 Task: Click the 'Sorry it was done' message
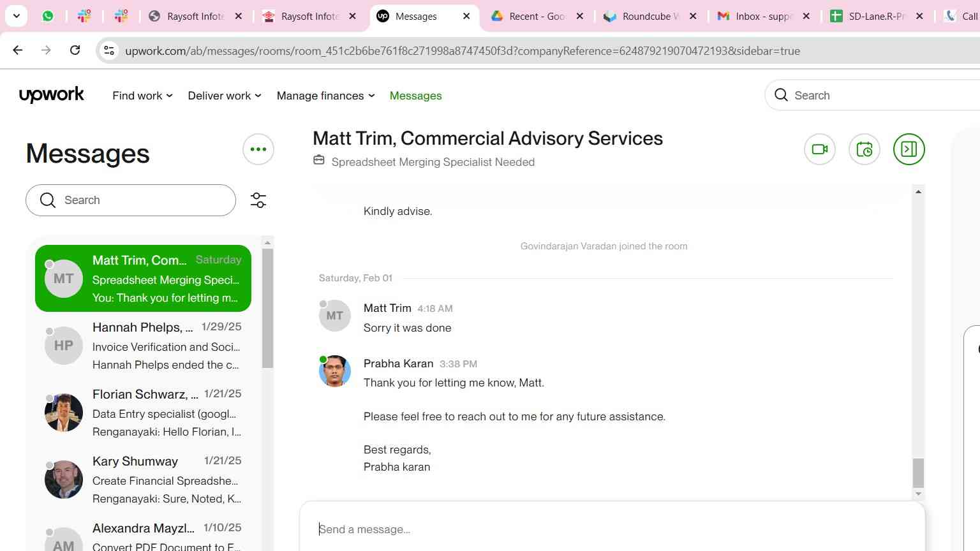[x=407, y=328]
